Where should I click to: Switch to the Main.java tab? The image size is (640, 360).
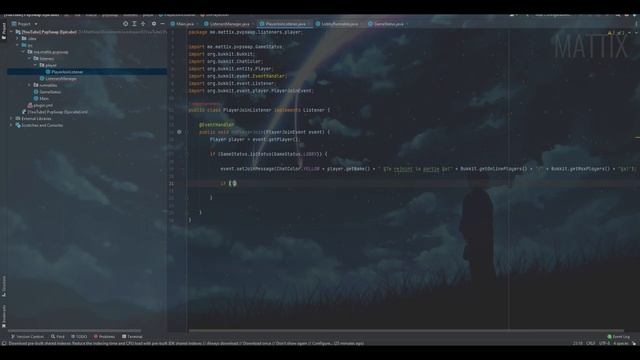tap(182, 24)
